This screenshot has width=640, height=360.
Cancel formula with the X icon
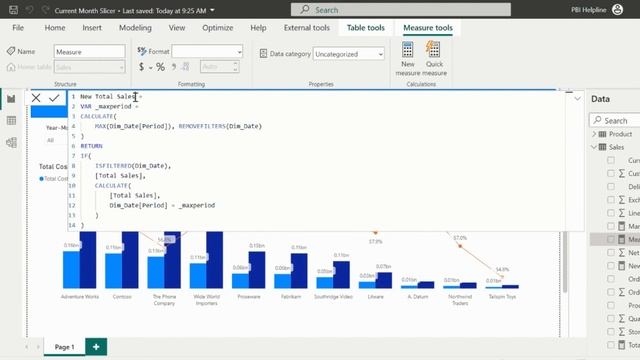pyautogui.click(x=36, y=98)
